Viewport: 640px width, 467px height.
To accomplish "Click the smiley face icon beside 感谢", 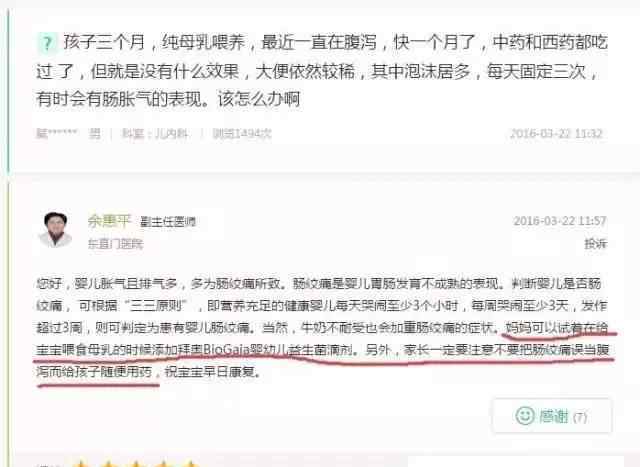I will (x=525, y=416).
